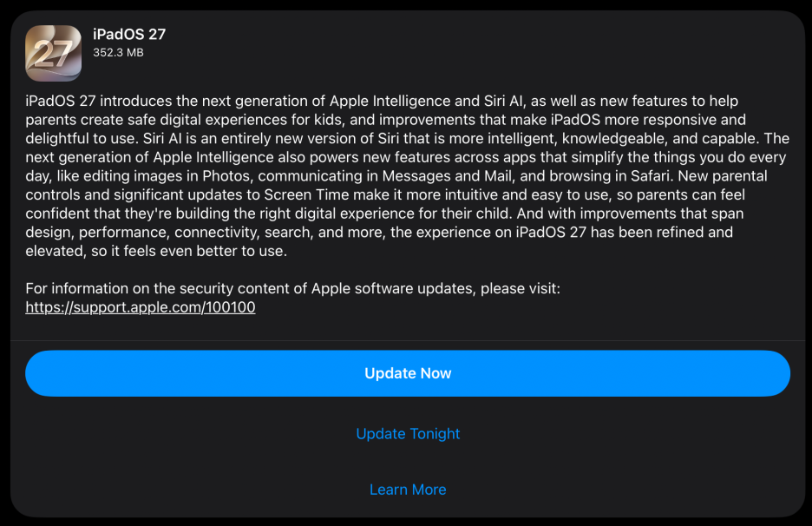The width and height of the screenshot is (812, 526).
Task: Click the word Messages in description
Action: (416, 176)
